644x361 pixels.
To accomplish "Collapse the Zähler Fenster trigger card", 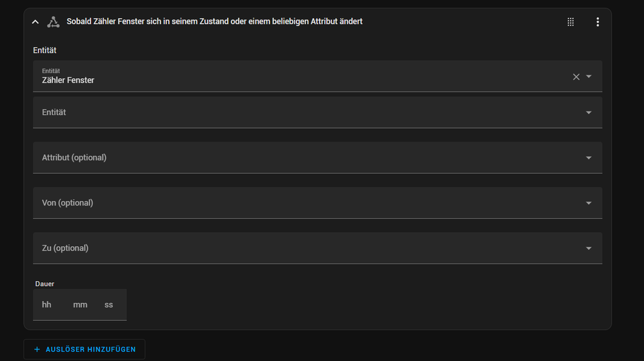I will tap(35, 22).
